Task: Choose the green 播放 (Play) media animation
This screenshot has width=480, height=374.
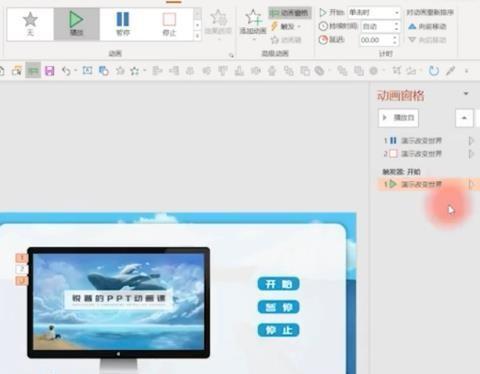Action: coord(76,24)
